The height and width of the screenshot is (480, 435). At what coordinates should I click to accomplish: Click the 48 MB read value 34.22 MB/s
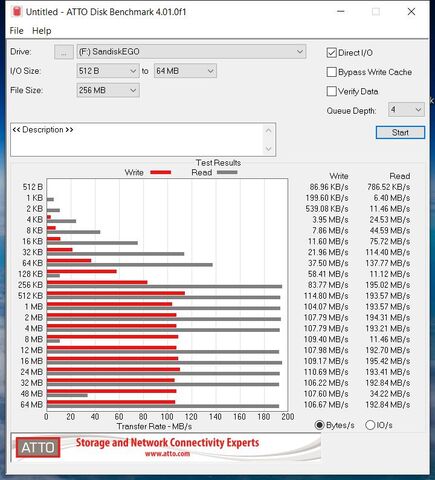point(390,394)
